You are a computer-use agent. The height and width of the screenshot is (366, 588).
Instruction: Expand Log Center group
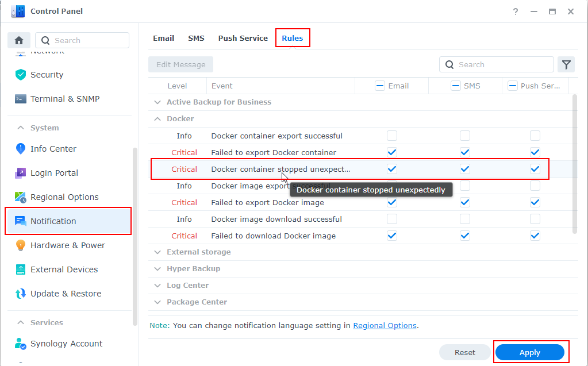pos(157,286)
